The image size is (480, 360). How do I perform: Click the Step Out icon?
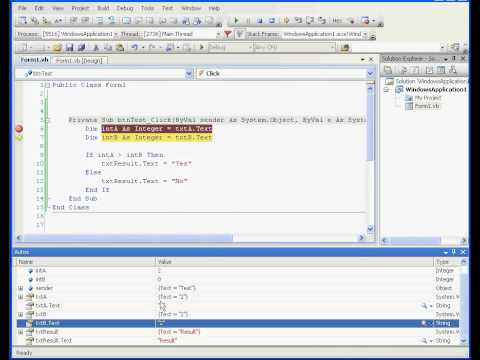[322, 21]
